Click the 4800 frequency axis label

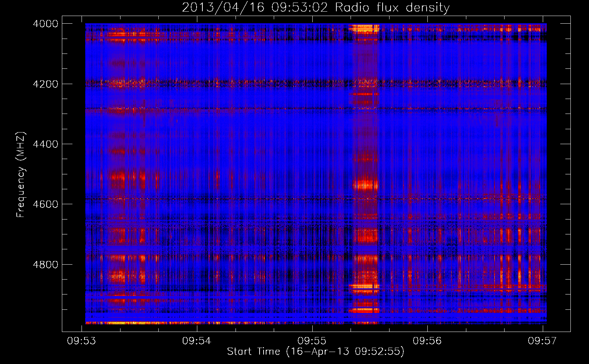point(46,265)
